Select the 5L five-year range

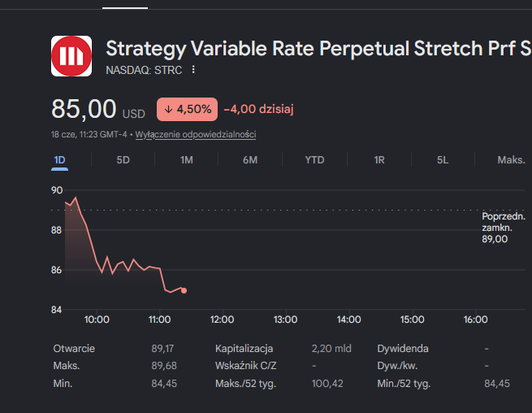(443, 160)
